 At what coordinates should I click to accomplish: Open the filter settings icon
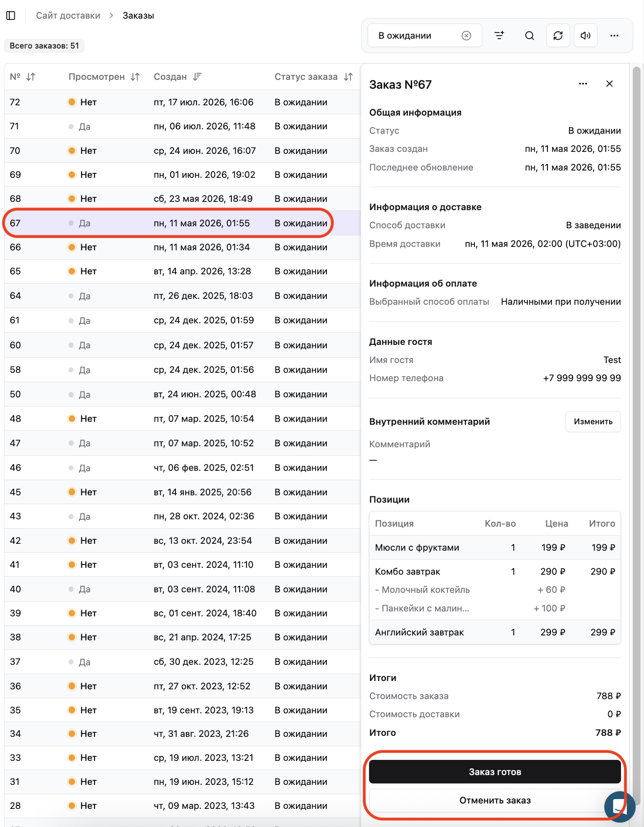coord(499,35)
